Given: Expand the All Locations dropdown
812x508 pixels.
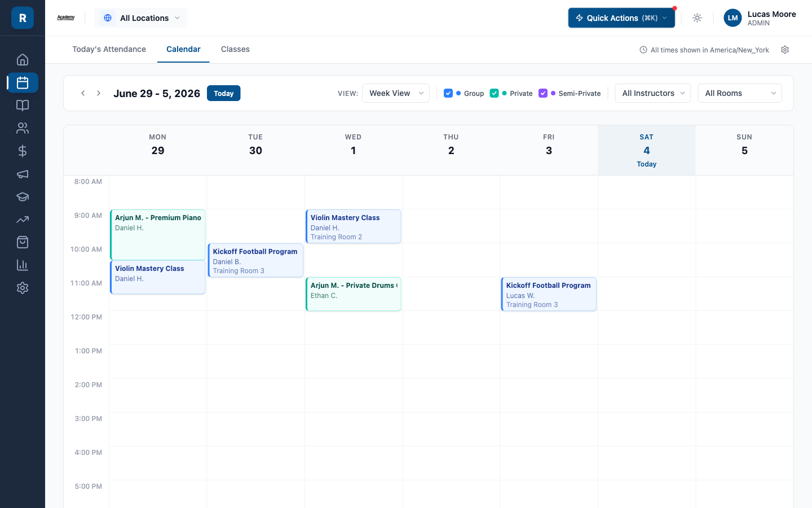Looking at the screenshot, I should pos(140,18).
